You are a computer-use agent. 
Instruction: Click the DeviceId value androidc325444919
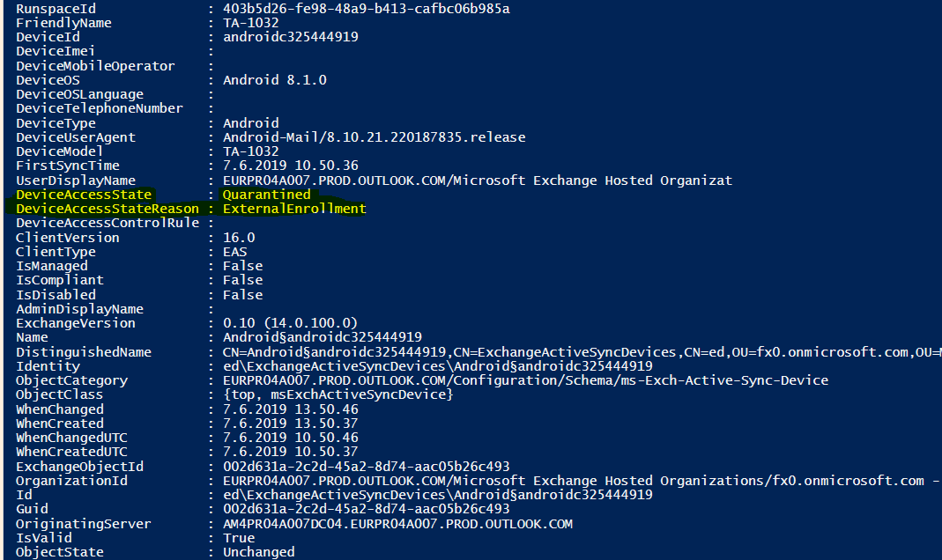coord(290,37)
